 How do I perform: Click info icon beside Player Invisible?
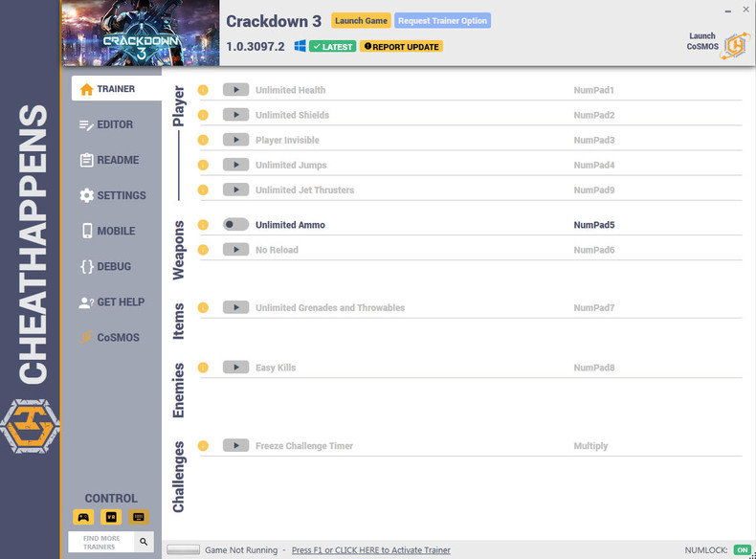[x=203, y=141]
